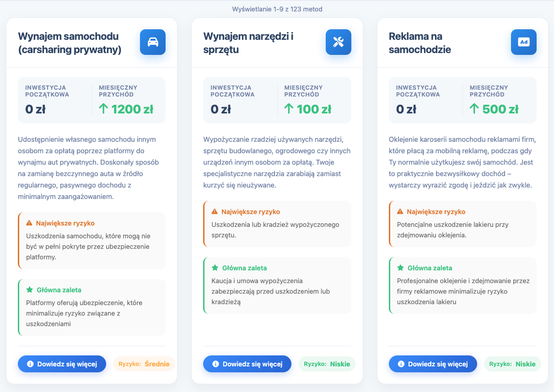Viewport: 554px width, 392px height.
Task: Click the Ad icon on Reklama card
Action: coord(523,42)
